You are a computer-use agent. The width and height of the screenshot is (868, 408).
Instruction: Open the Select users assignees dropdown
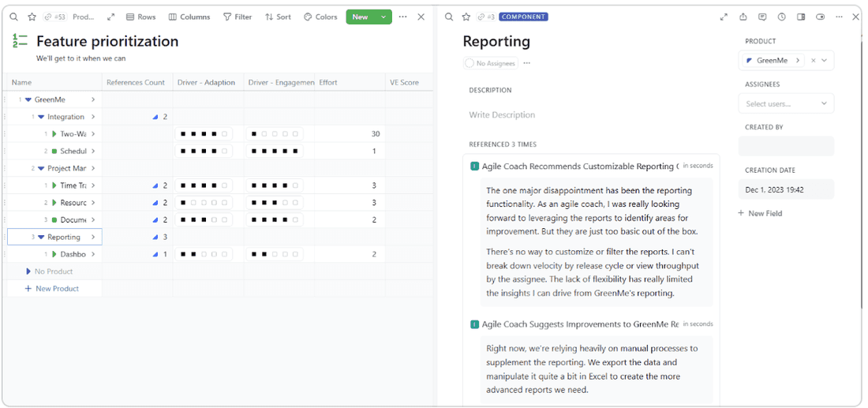pyautogui.click(x=786, y=103)
